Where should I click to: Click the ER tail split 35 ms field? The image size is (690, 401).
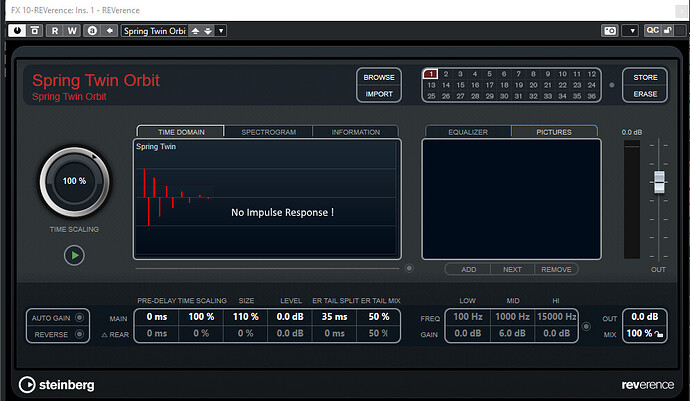pos(334,317)
